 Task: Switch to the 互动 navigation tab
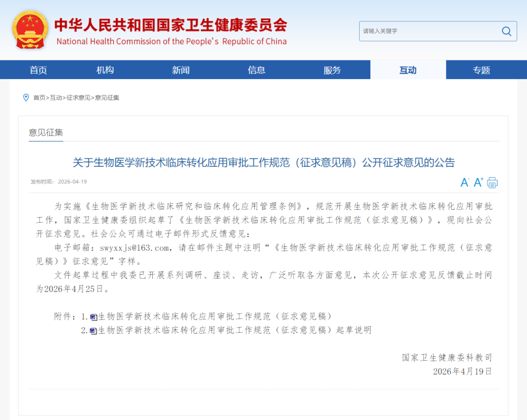(x=407, y=70)
